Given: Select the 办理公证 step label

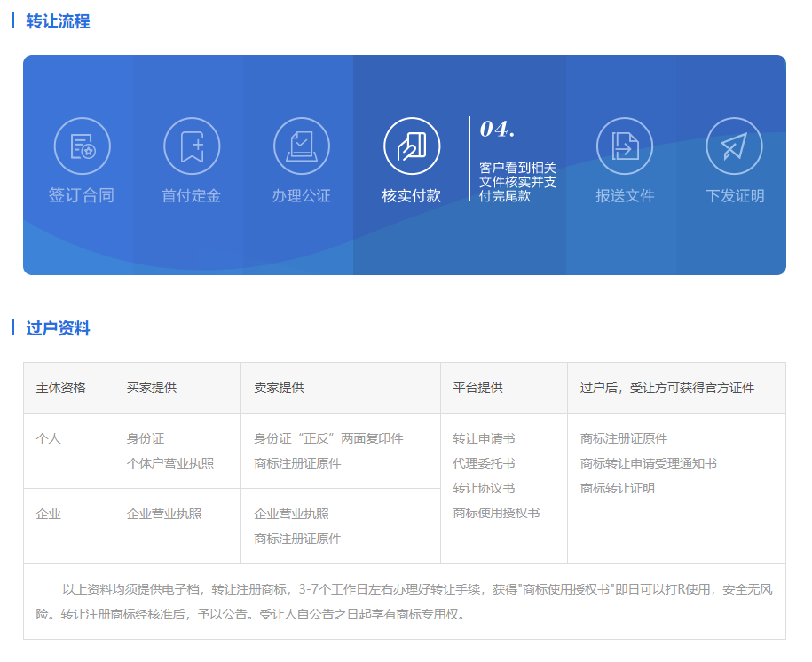Looking at the screenshot, I should 302,196.
